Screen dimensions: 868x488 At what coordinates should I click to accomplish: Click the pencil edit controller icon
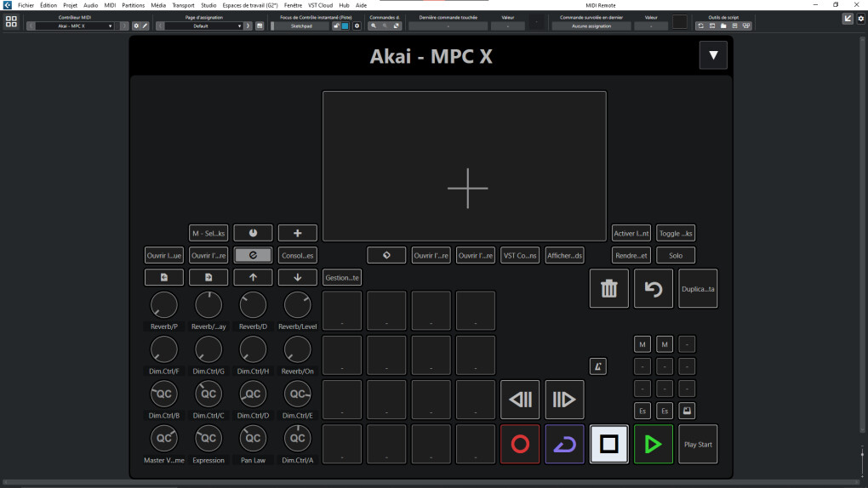point(145,26)
